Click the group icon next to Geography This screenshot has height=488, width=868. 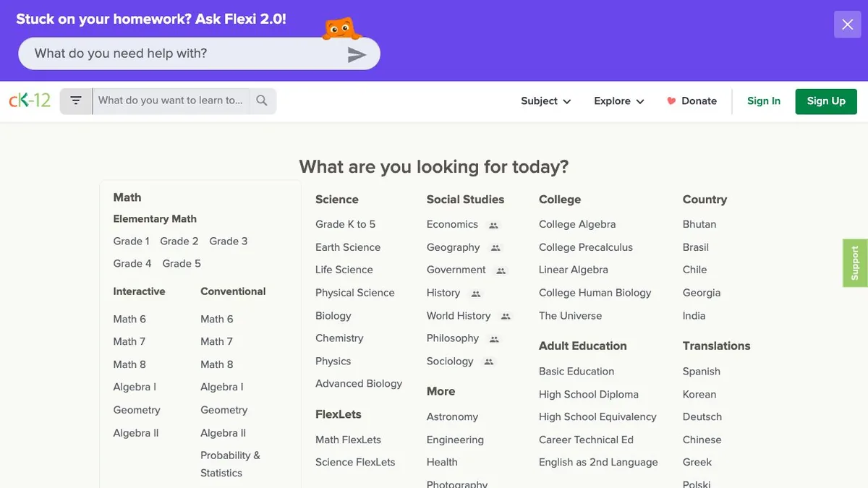495,248
